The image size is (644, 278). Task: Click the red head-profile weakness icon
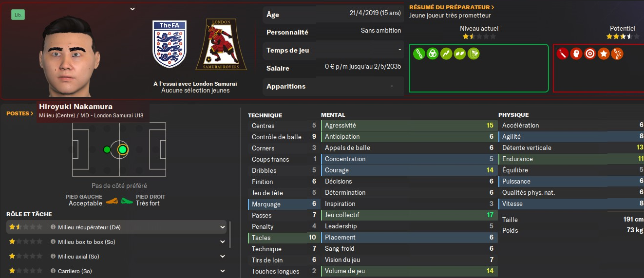point(576,54)
